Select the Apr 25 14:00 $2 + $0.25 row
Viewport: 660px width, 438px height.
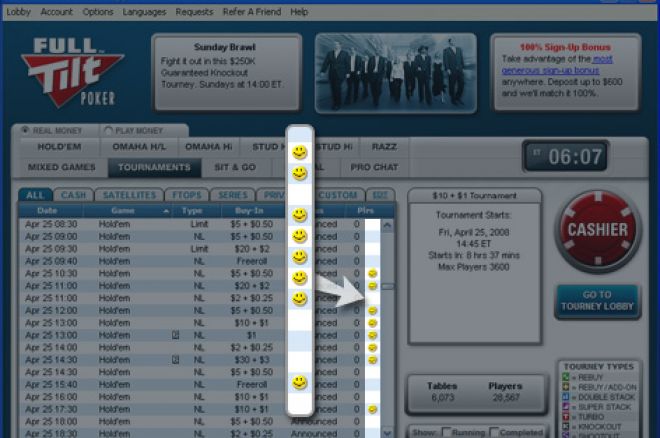pyautogui.click(x=200, y=348)
